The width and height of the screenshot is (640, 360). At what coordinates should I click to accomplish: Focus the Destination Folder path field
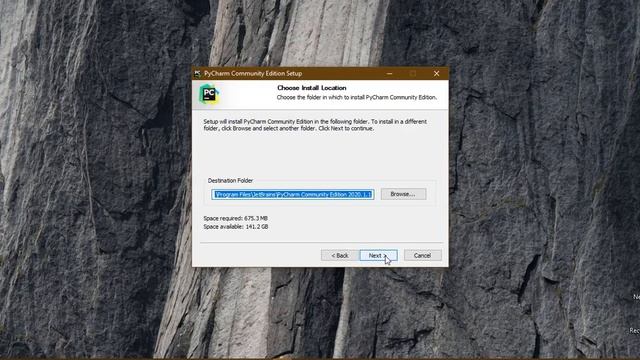click(x=292, y=194)
